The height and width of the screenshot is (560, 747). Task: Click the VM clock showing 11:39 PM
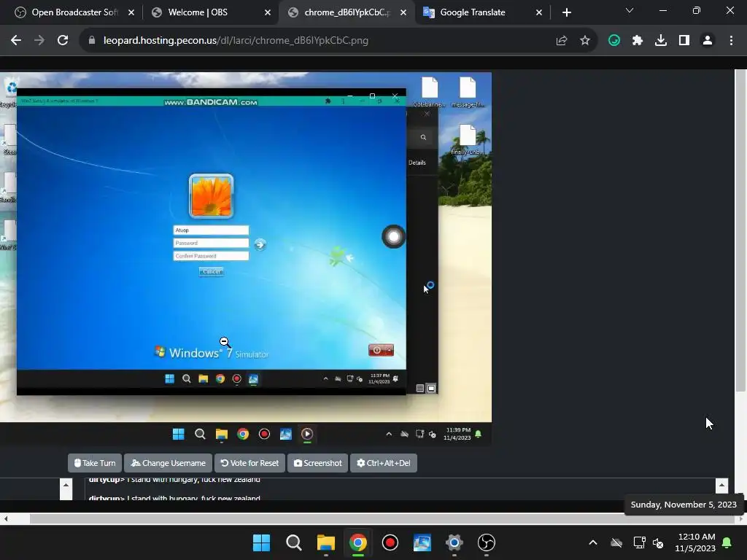(x=457, y=434)
